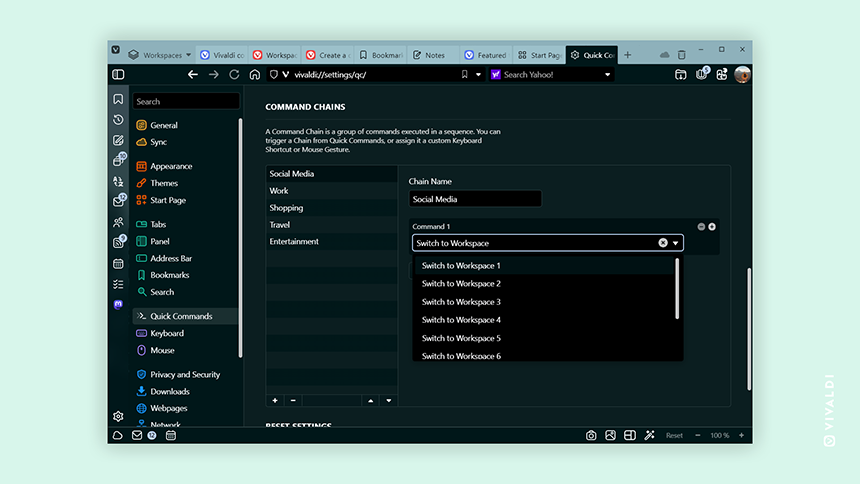Open the Notes panel icon
The height and width of the screenshot is (484, 860).
coord(118,140)
